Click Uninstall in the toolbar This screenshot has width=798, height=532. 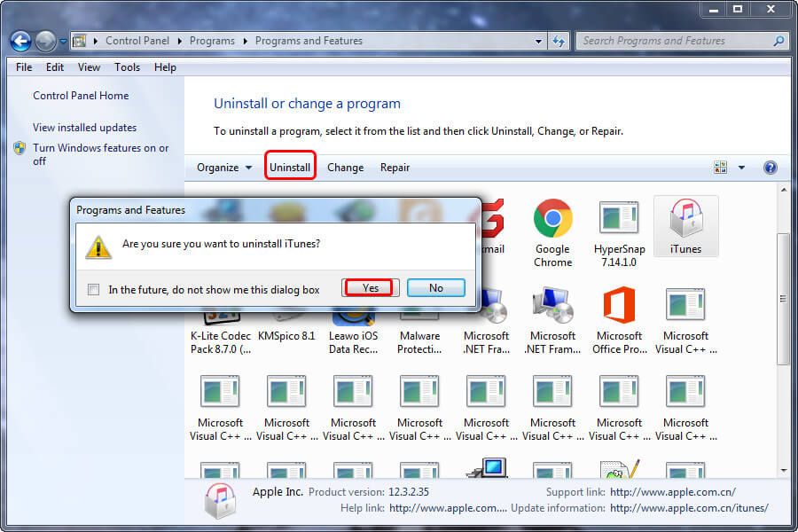click(x=290, y=168)
